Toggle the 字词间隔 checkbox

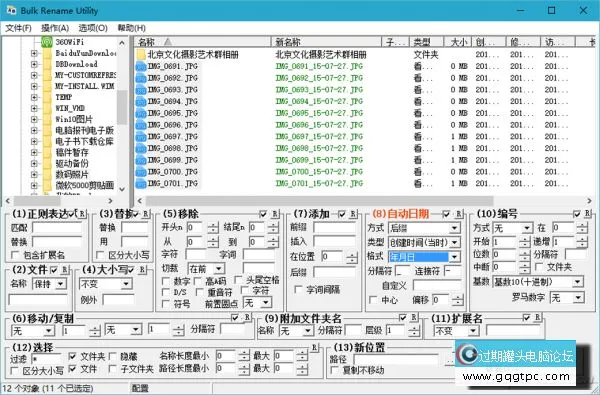point(298,289)
